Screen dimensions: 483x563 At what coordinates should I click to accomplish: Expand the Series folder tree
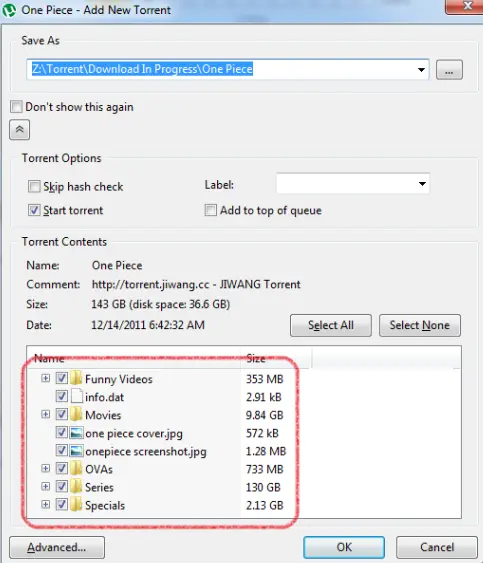coord(45,487)
